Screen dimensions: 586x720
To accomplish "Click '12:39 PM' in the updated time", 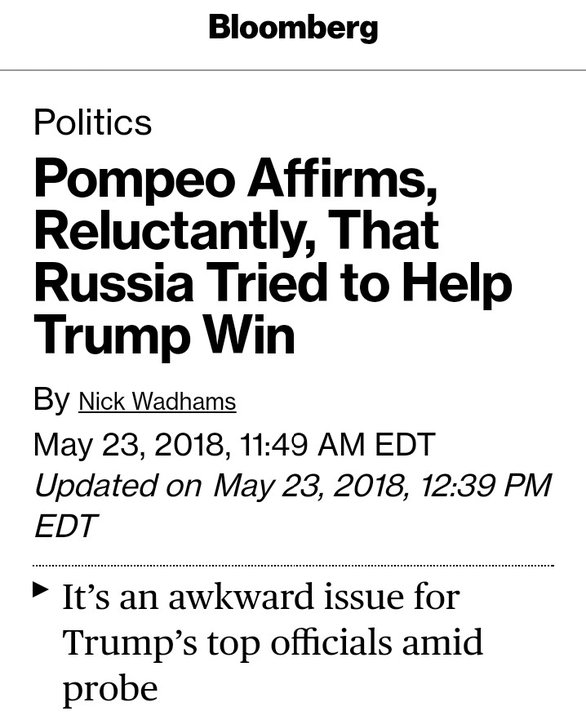I will [485, 485].
